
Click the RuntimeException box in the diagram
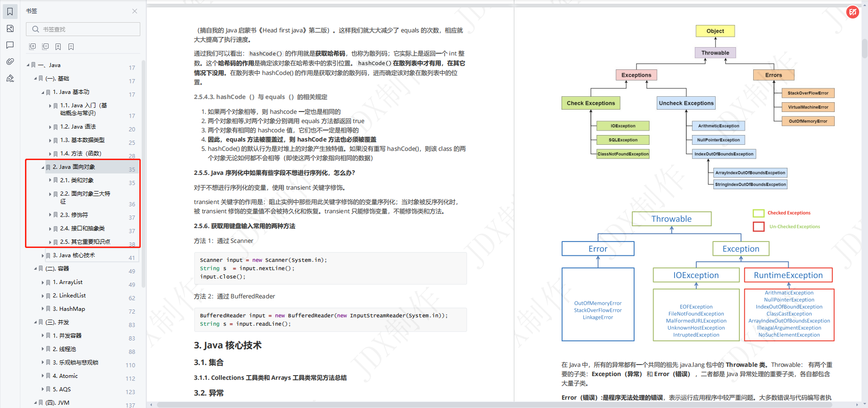point(788,275)
